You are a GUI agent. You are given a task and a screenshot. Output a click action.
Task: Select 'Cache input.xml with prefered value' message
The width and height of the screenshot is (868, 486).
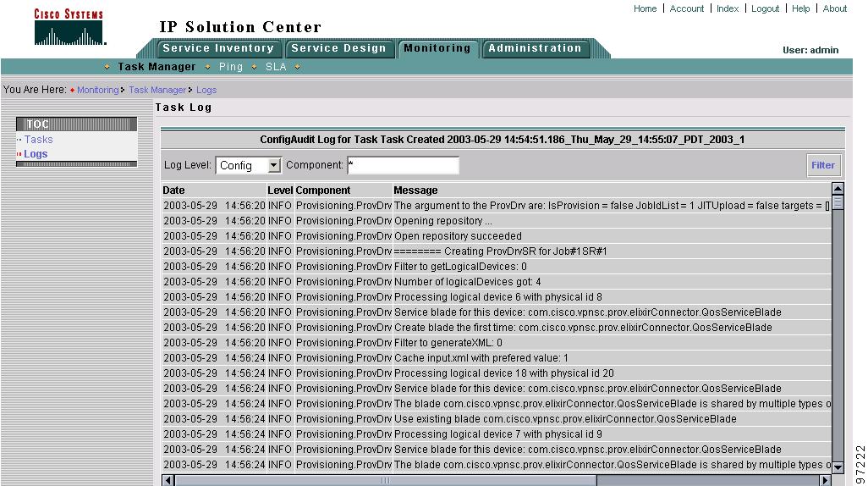point(481,358)
